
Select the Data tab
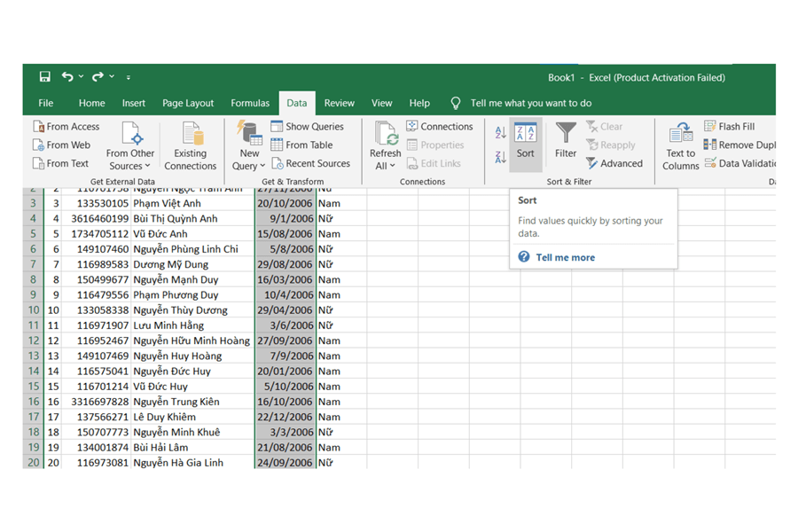click(297, 103)
